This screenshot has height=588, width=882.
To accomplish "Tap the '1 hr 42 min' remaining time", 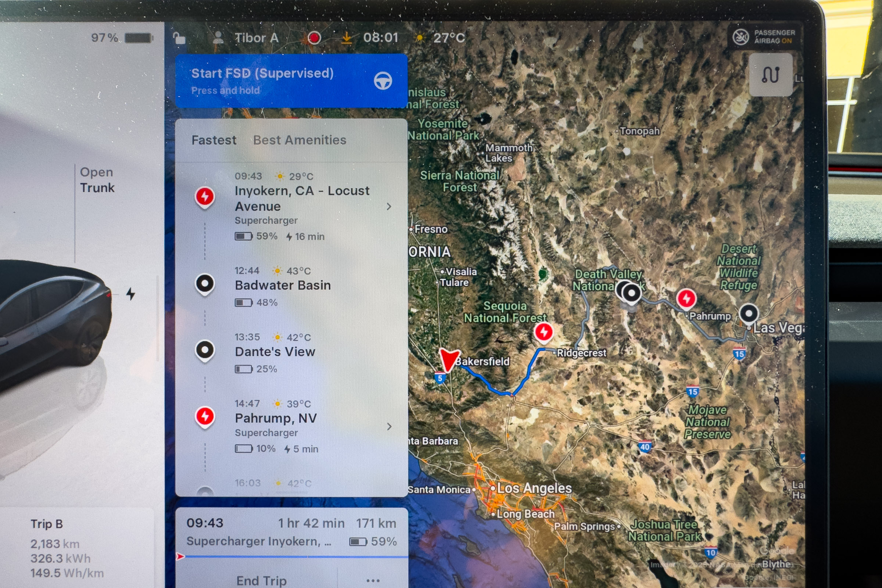I will (x=311, y=523).
